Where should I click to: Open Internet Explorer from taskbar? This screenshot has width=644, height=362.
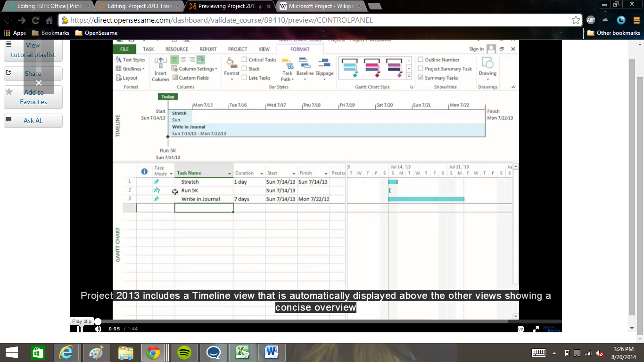coord(66,352)
